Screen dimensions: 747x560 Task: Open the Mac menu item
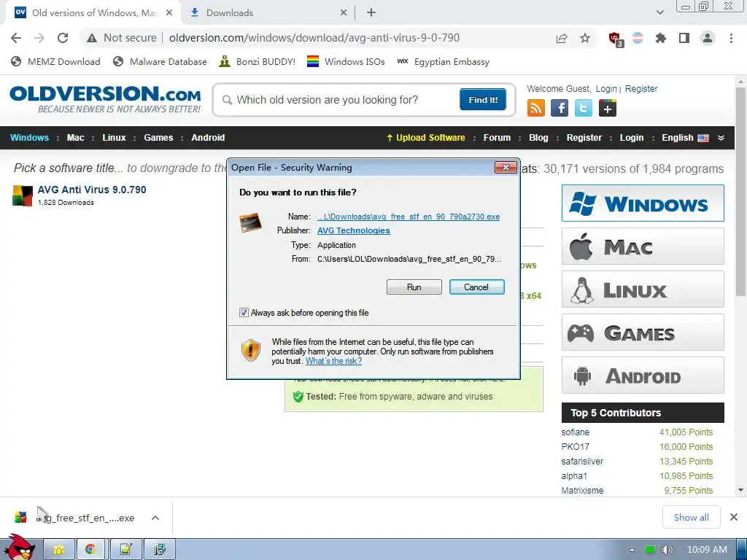(x=75, y=138)
